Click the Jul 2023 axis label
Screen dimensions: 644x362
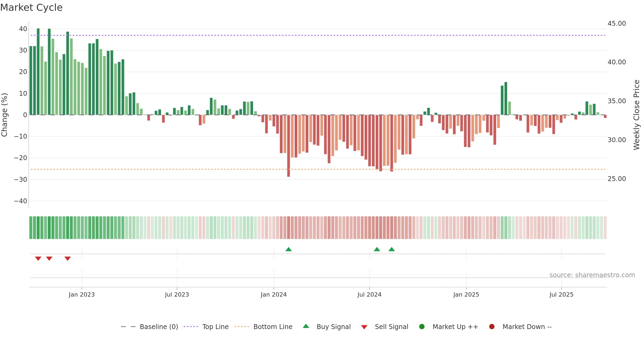[177, 295]
